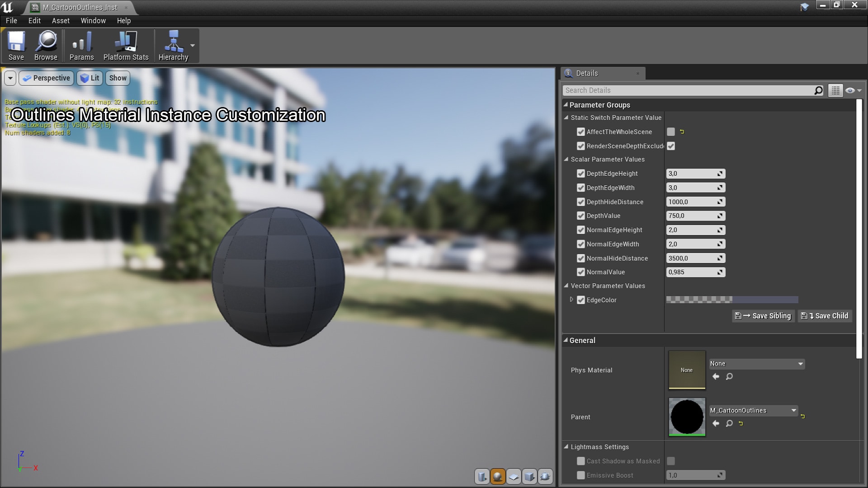Screen dimensions: 868x488
Task: Click the DepthValue input field
Action: tap(692, 216)
